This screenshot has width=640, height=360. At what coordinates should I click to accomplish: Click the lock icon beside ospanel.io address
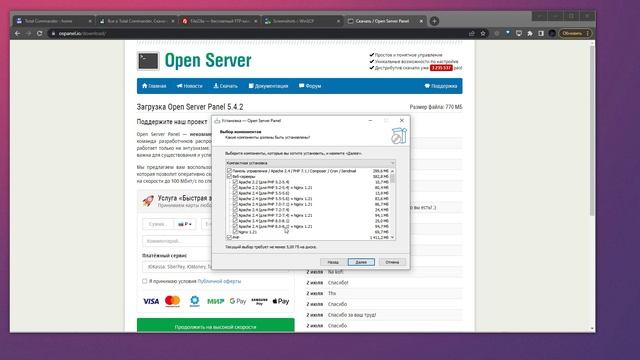click(53, 33)
